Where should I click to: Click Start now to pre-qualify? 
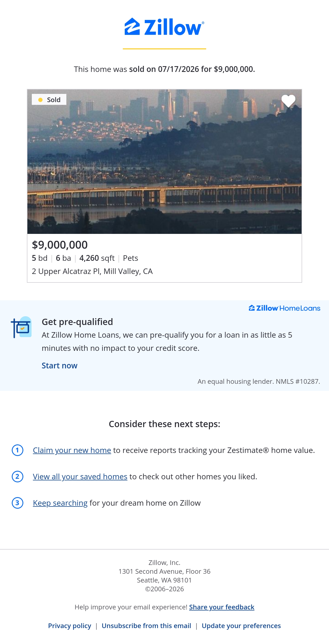59,366
